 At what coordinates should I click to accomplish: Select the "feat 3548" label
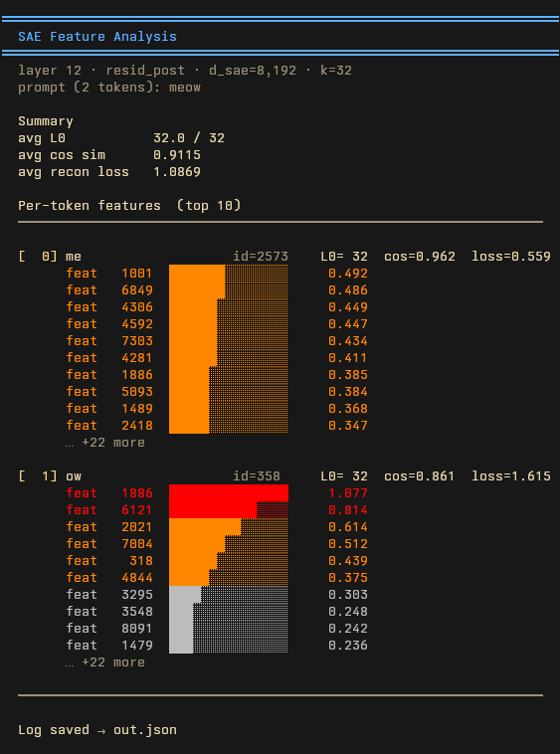[x=109, y=612]
